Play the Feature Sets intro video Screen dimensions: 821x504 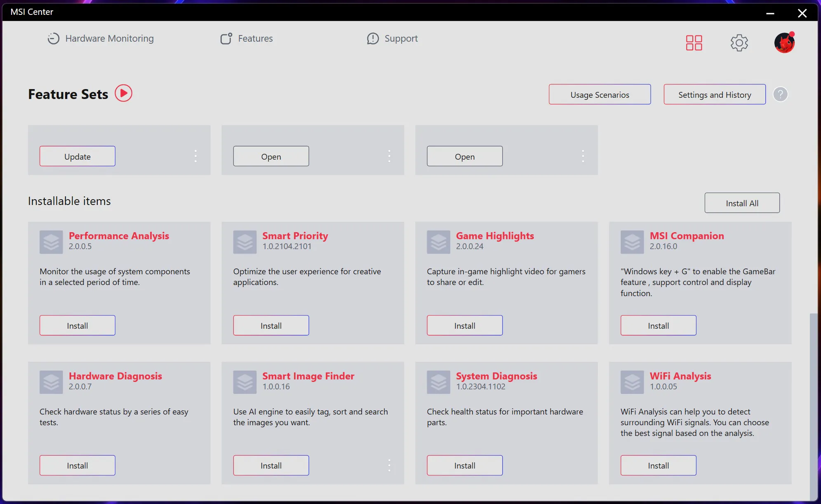pyautogui.click(x=123, y=93)
